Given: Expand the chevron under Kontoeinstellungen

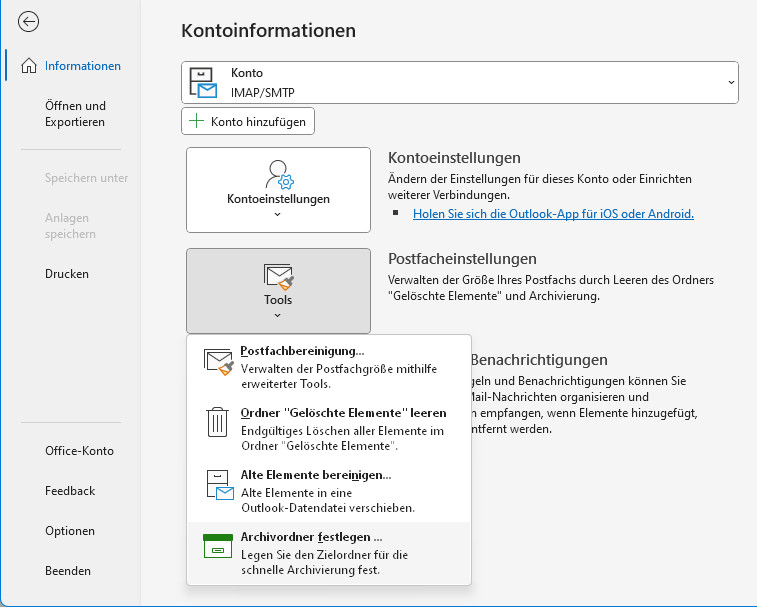Looking at the screenshot, I should point(278,214).
